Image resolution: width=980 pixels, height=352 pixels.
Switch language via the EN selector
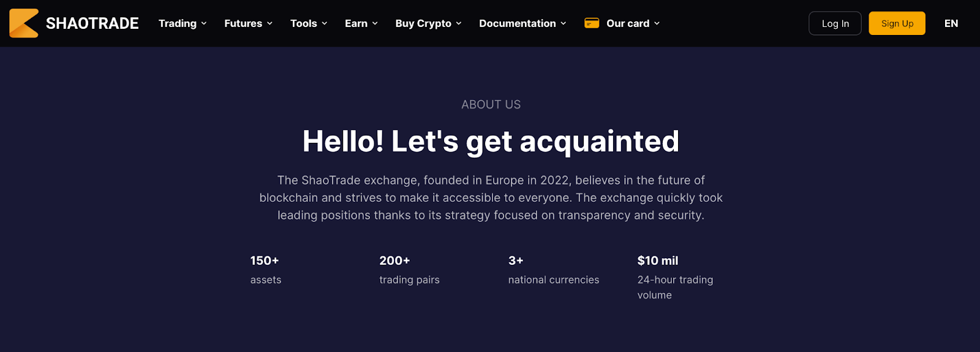(x=951, y=23)
